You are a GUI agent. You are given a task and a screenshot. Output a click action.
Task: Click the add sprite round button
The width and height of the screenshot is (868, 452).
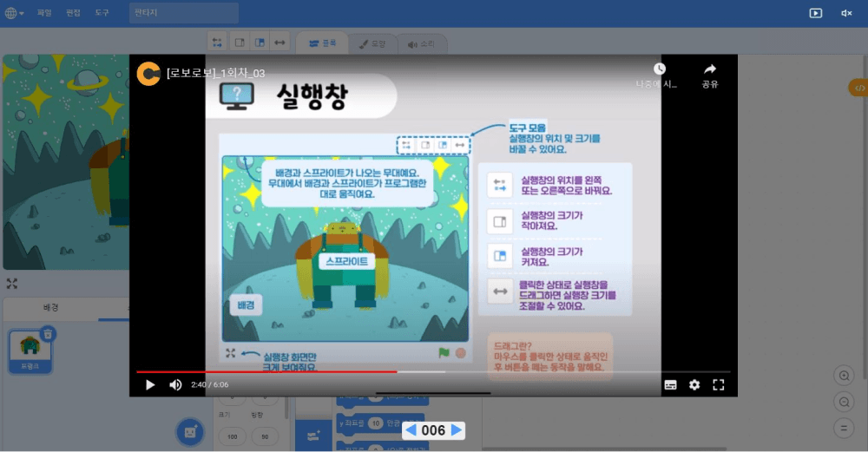(190, 432)
